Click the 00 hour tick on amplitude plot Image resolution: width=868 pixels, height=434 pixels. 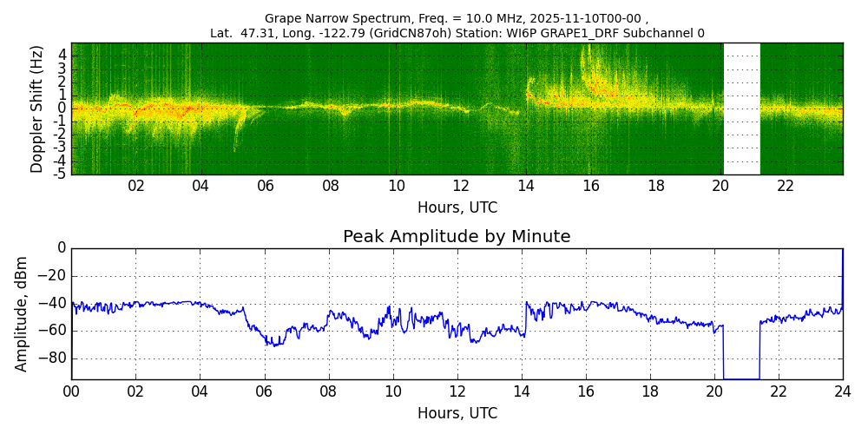tap(71, 391)
